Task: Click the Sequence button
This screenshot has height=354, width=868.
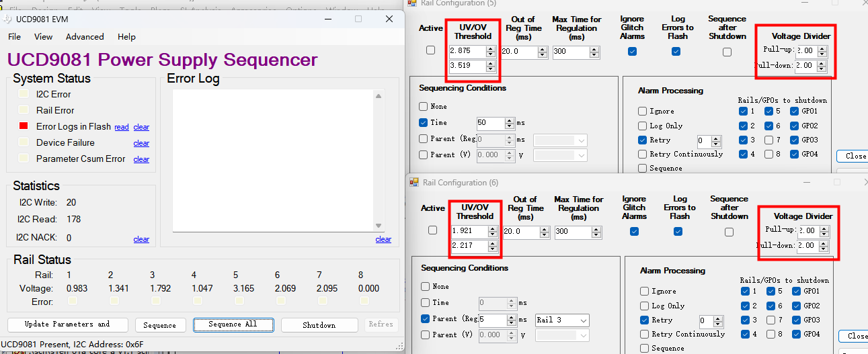Action: coord(160,324)
